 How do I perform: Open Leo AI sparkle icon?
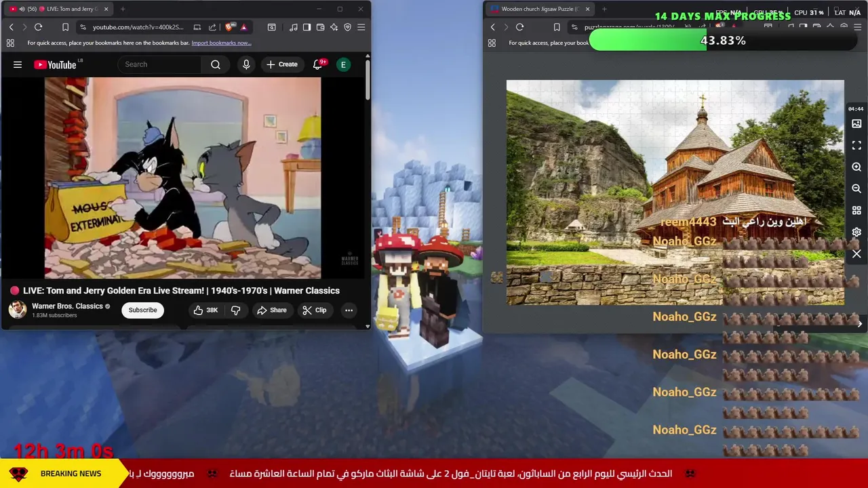(x=334, y=27)
